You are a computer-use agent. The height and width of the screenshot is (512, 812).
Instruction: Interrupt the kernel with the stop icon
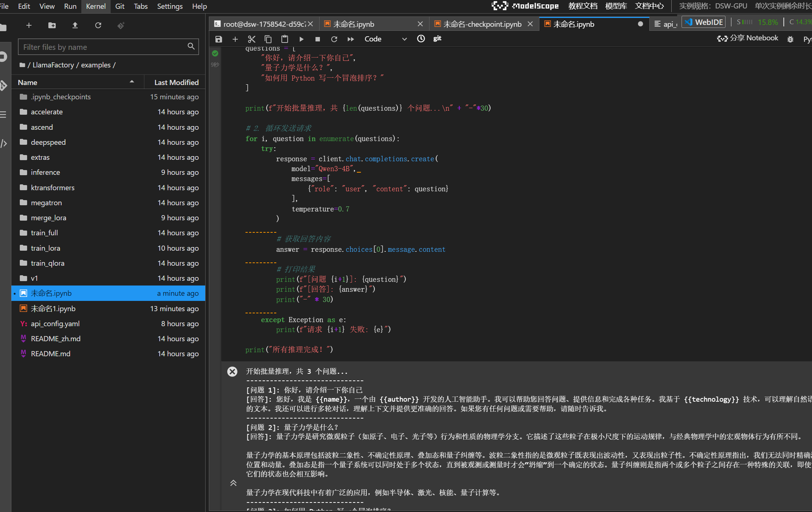318,39
